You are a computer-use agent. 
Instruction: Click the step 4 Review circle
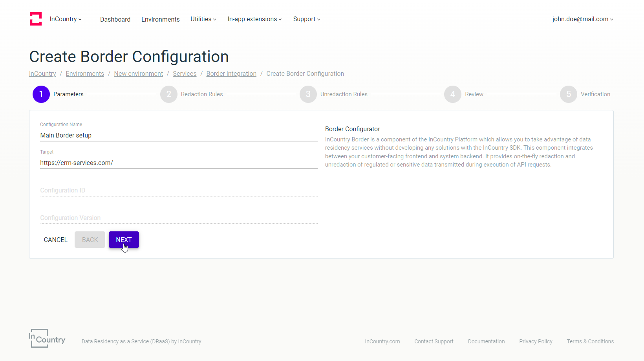tap(453, 94)
